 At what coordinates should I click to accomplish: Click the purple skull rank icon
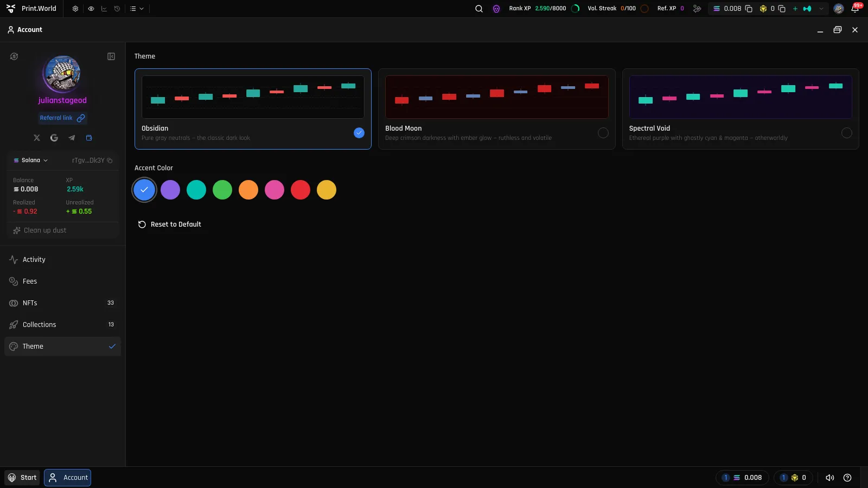(x=496, y=9)
